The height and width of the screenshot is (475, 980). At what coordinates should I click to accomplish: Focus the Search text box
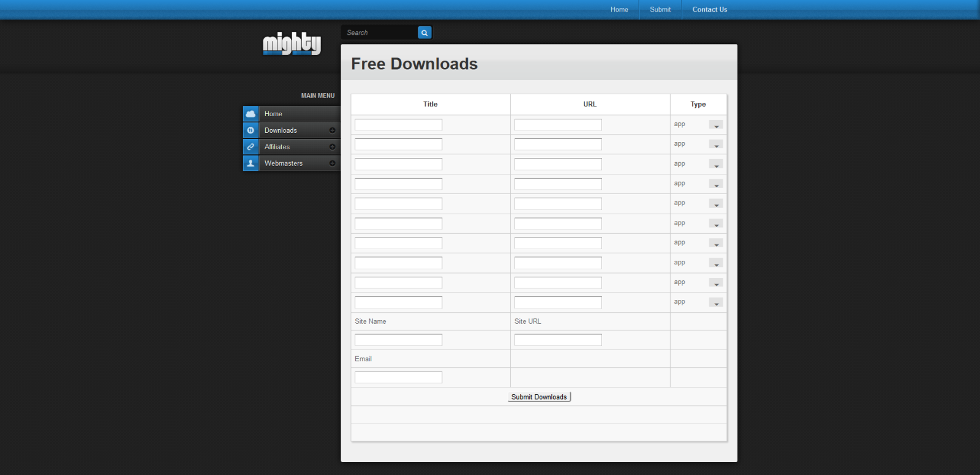coord(380,33)
